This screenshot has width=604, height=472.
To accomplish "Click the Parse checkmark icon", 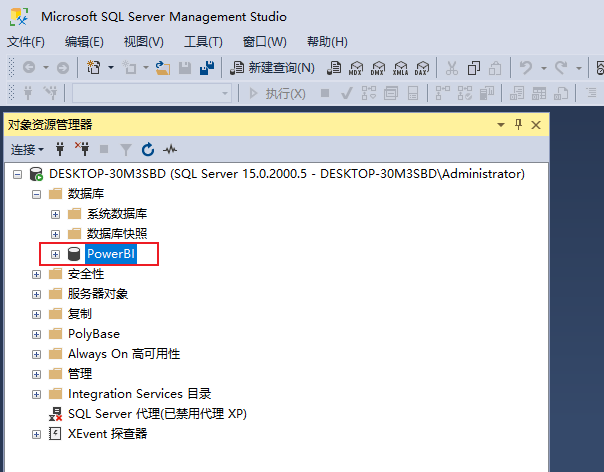I will [x=347, y=93].
